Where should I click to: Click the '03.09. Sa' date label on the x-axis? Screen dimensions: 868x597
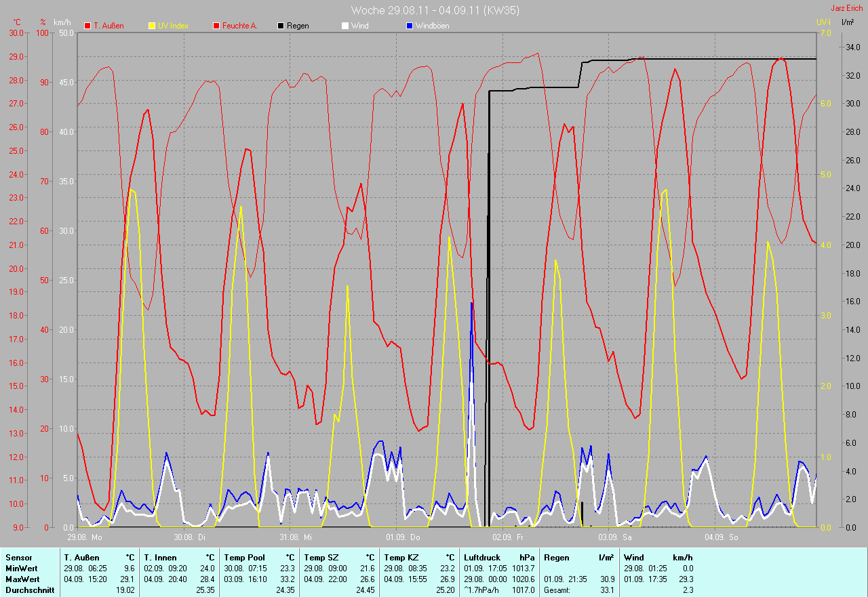click(614, 537)
